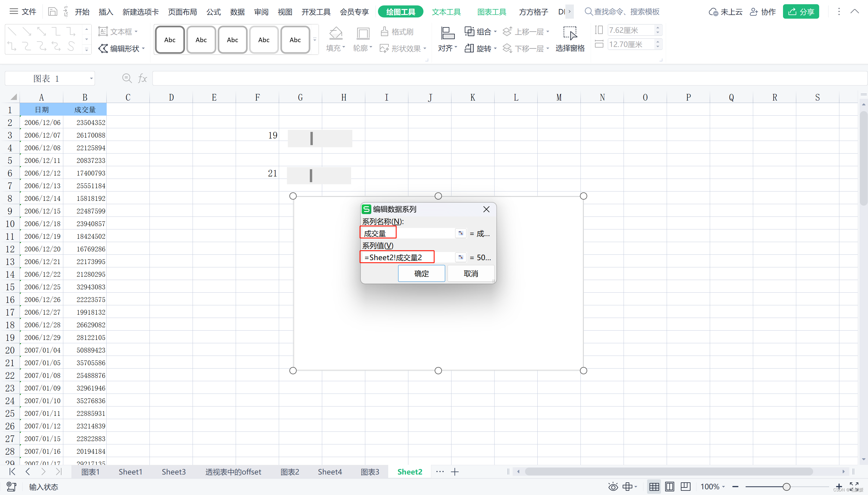Switch to the 透视表中的offset sheet tab

pyautogui.click(x=233, y=472)
